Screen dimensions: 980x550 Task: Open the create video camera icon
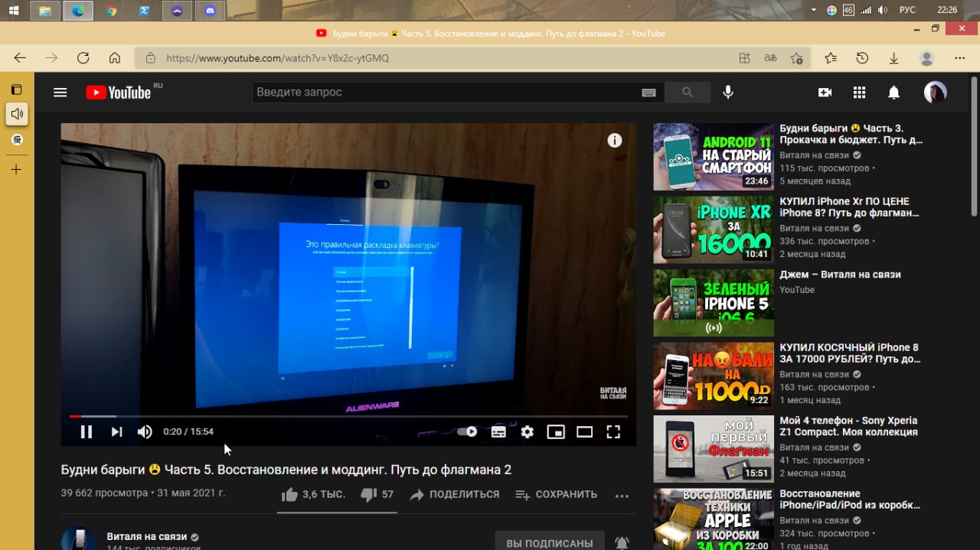pyautogui.click(x=825, y=93)
